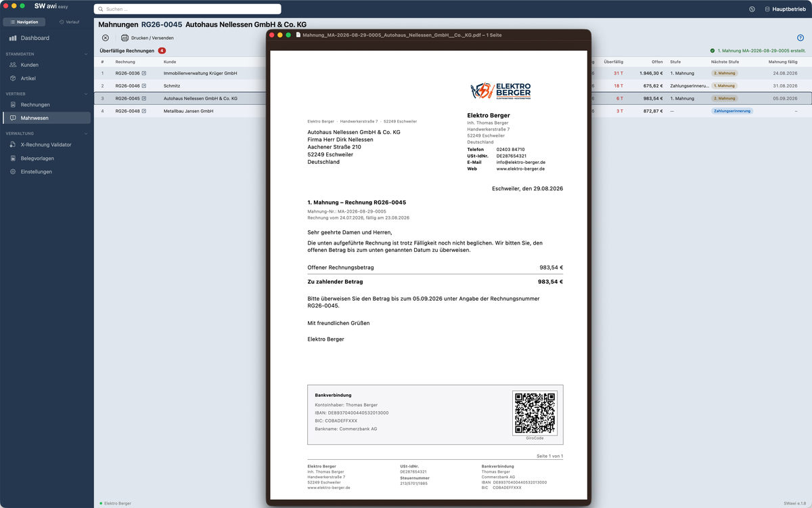This screenshot has height=508, width=812.
Task: Open Belegvorlagen in the sidebar
Action: 47,158
